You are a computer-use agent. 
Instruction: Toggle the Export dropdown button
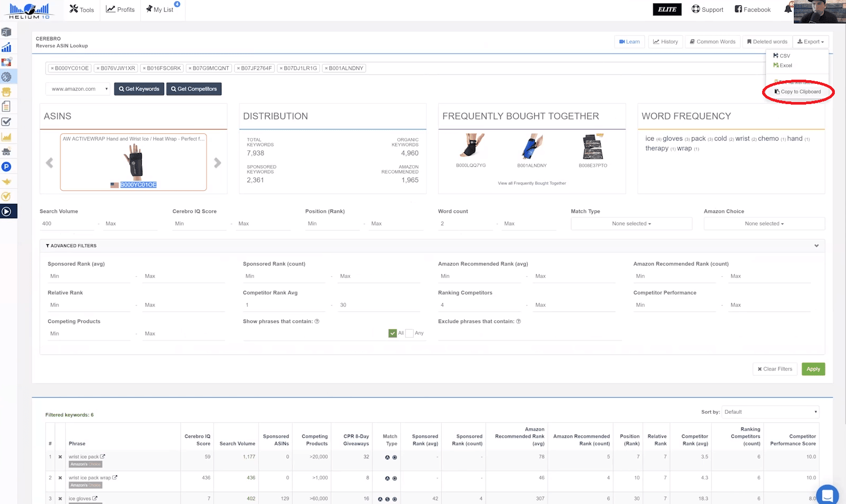click(x=810, y=41)
